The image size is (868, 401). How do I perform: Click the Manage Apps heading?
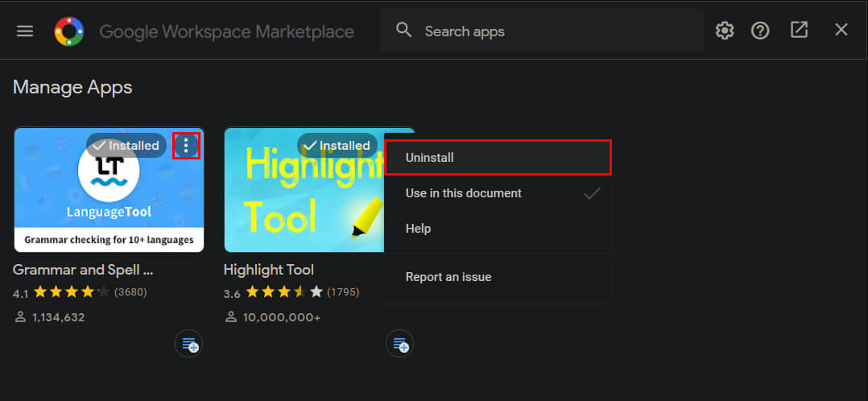click(72, 87)
